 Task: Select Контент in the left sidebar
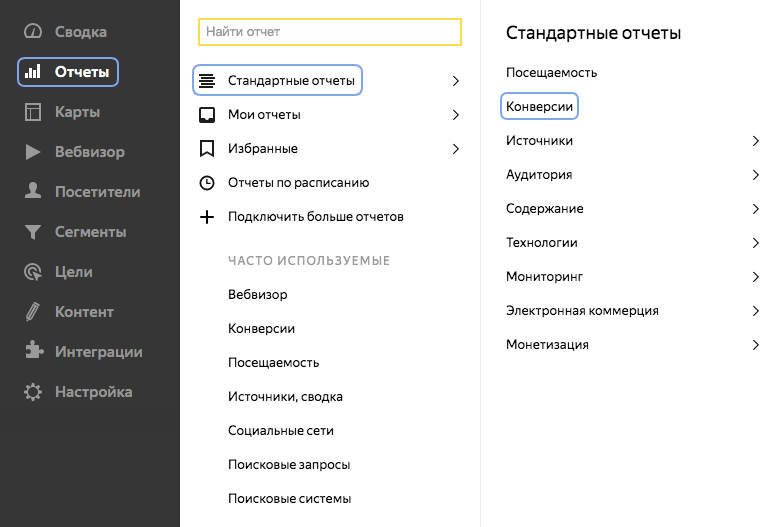coord(84,312)
